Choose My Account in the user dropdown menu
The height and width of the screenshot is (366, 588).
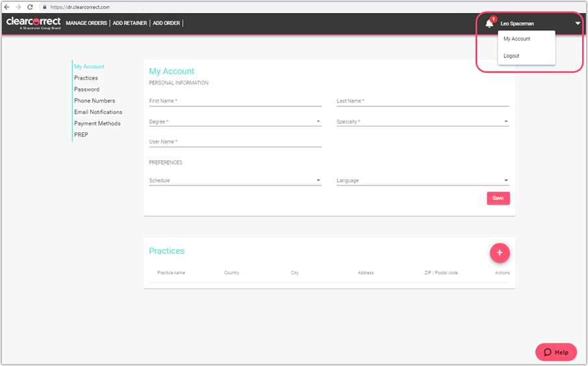(517, 39)
